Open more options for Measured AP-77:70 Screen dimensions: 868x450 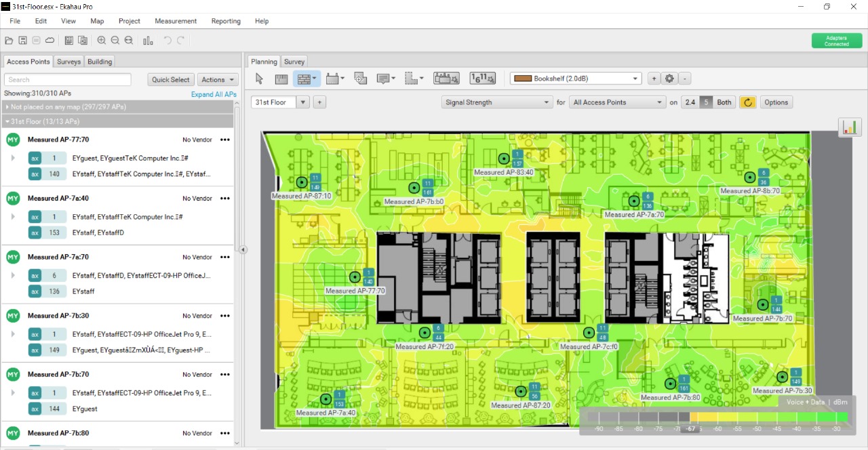point(224,140)
